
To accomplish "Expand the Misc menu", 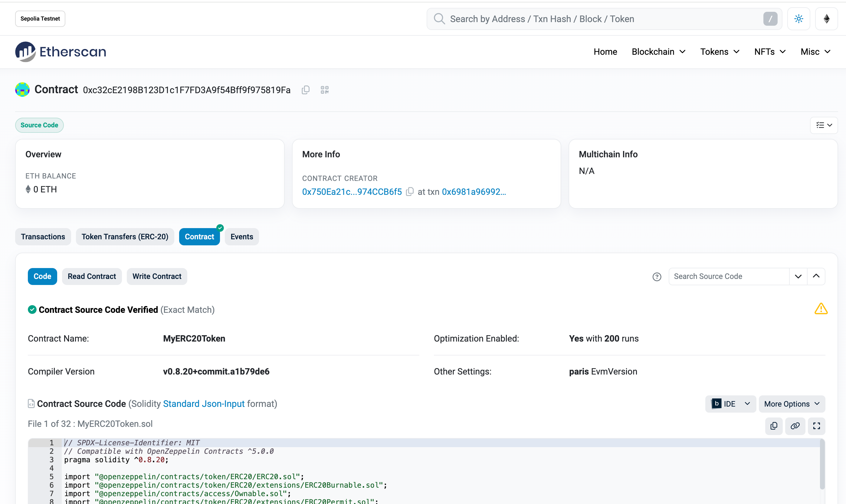I will (815, 52).
